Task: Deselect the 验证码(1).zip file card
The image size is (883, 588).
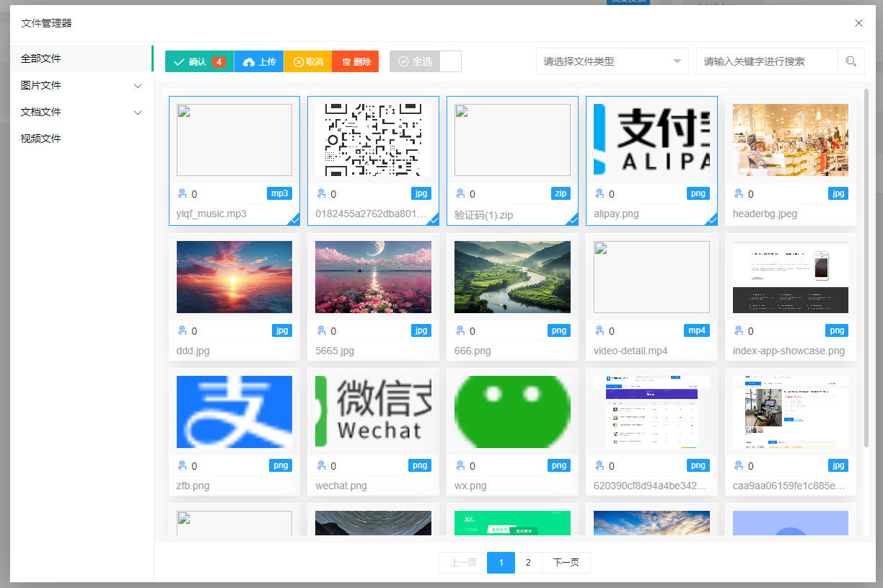Action: click(512, 161)
